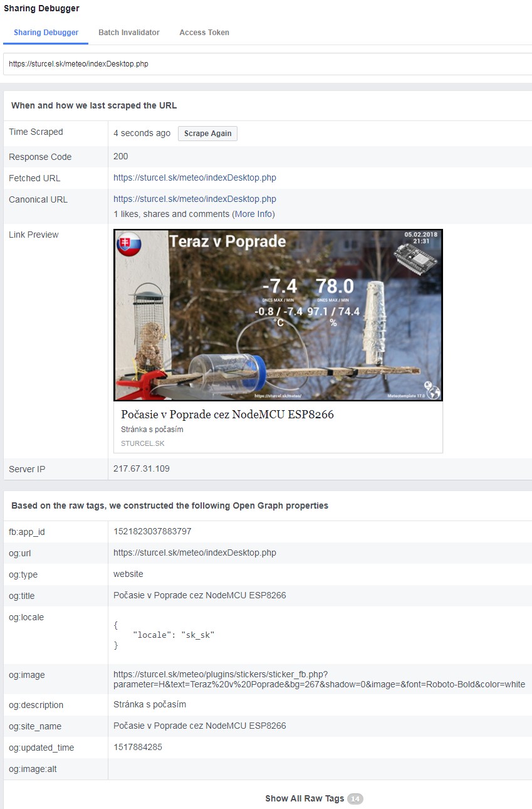
Task: Open the Access Token tab
Action: [204, 33]
